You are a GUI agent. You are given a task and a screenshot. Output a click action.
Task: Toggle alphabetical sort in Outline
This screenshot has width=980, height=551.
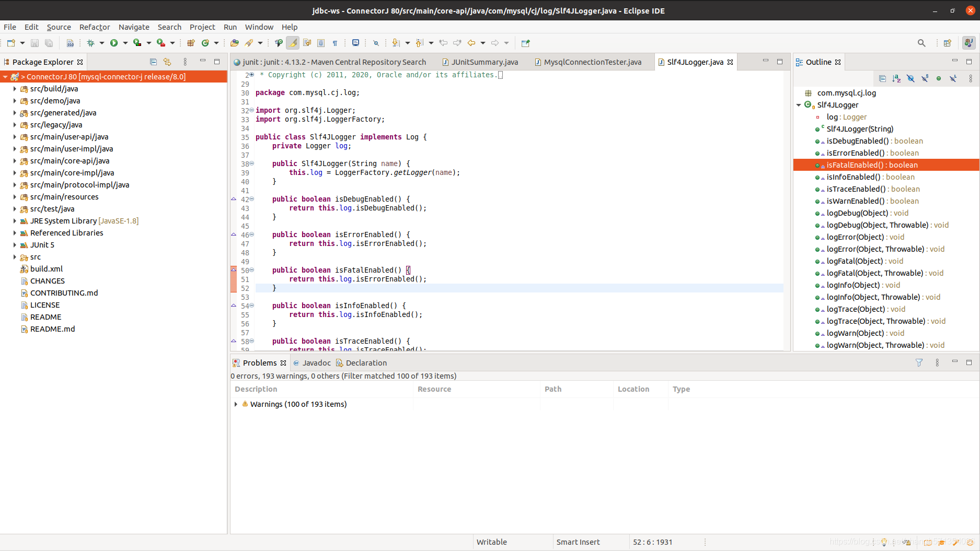click(896, 78)
